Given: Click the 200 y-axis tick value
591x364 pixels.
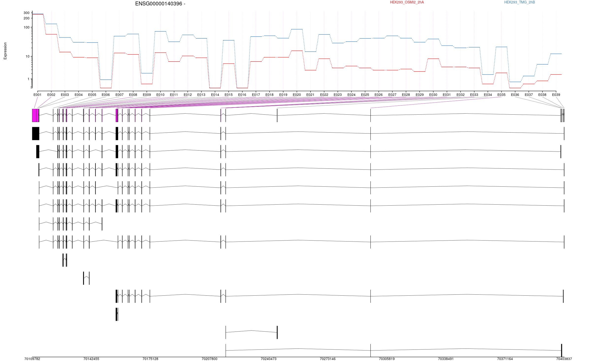Looking at the screenshot, I should (x=27, y=18).
